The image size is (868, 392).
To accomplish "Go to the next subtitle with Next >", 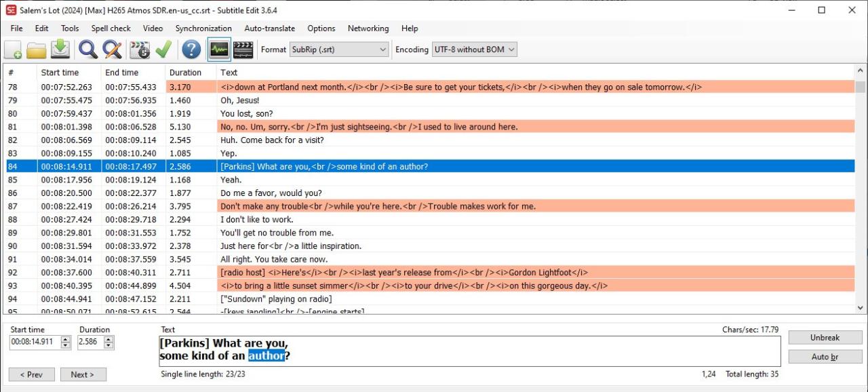I will pos(83,374).
